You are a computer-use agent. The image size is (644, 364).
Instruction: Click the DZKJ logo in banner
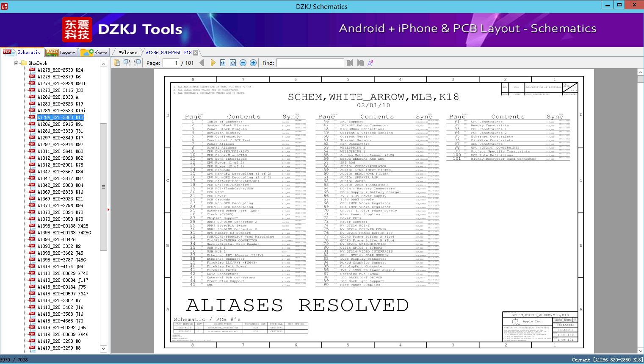pyautogui.click(x=77, y=30)
